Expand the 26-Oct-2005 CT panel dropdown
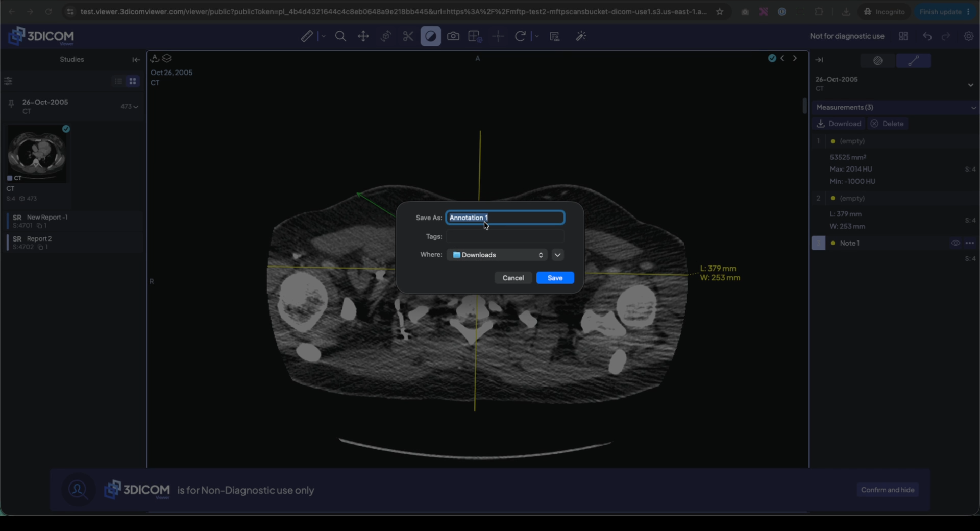Screen dimensions: 980x531 pos(971,85)
